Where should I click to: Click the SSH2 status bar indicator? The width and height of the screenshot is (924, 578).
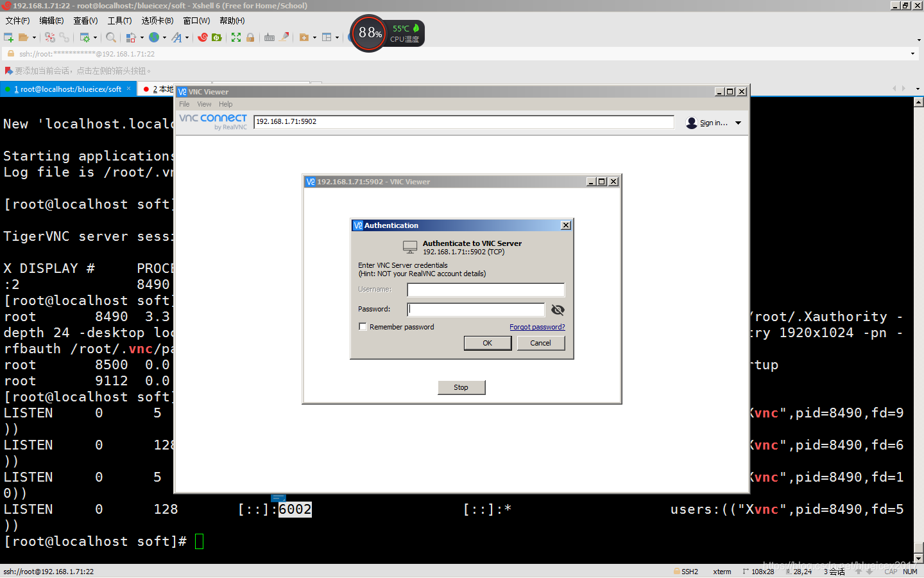[685, 572]
